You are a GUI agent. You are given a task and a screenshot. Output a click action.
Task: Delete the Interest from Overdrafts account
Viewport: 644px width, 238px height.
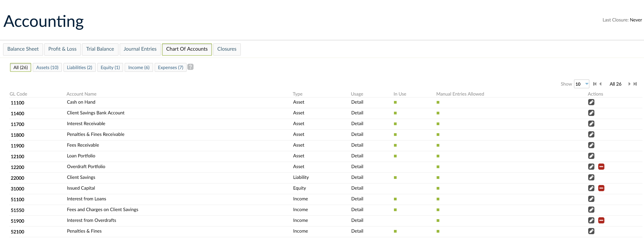601,221
